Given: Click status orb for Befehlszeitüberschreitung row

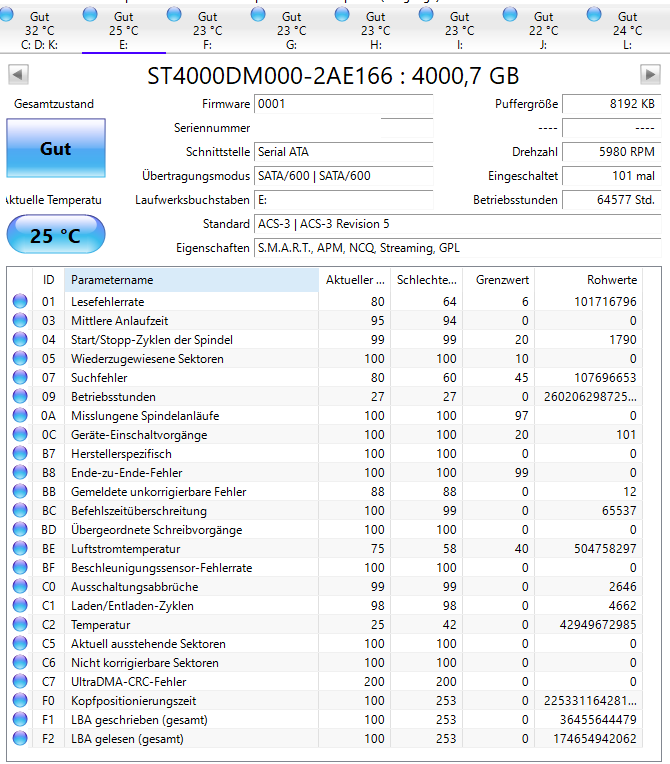Looking at the screenshot, I should (20, 510).
